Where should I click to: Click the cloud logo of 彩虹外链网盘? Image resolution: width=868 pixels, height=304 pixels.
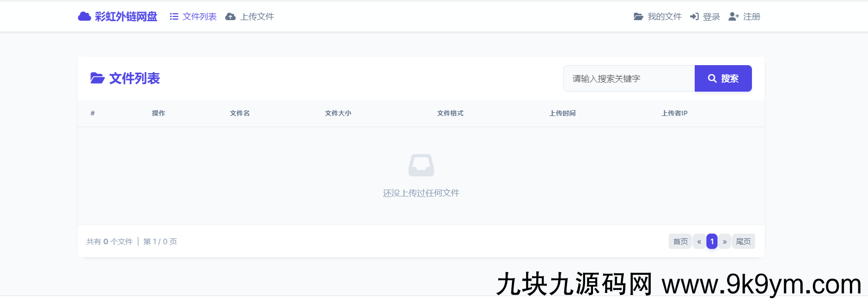tap(84, 16)
